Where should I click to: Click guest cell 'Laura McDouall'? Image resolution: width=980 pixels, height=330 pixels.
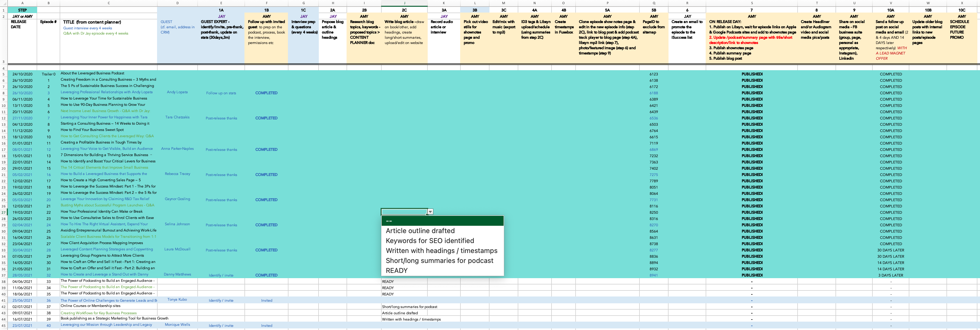coord(177,249)
